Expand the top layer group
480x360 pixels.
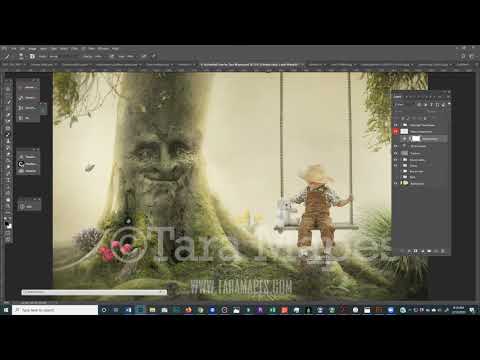(401, 125)
